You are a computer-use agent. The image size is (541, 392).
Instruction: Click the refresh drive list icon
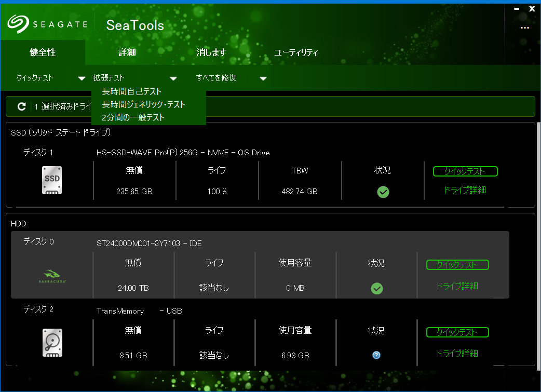(21, 106)
